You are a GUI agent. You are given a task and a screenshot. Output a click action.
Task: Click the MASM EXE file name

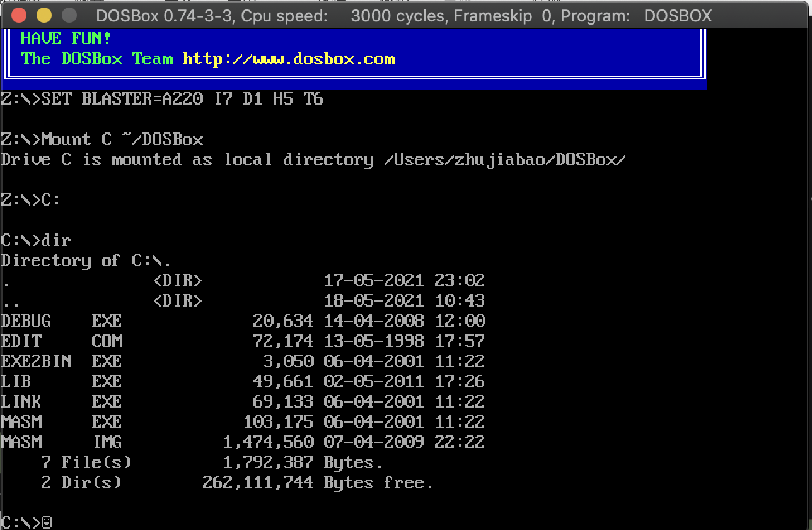pos(61,421)
